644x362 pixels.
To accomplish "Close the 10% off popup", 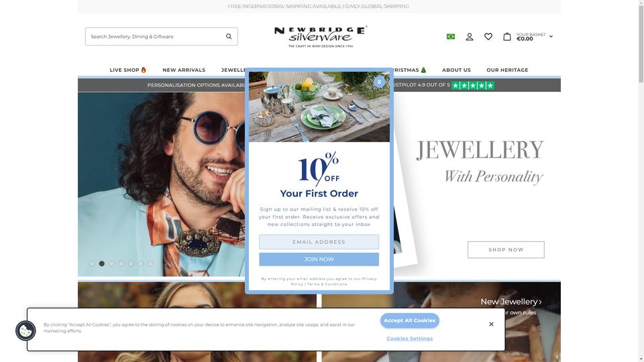I will tap(379, 82).
